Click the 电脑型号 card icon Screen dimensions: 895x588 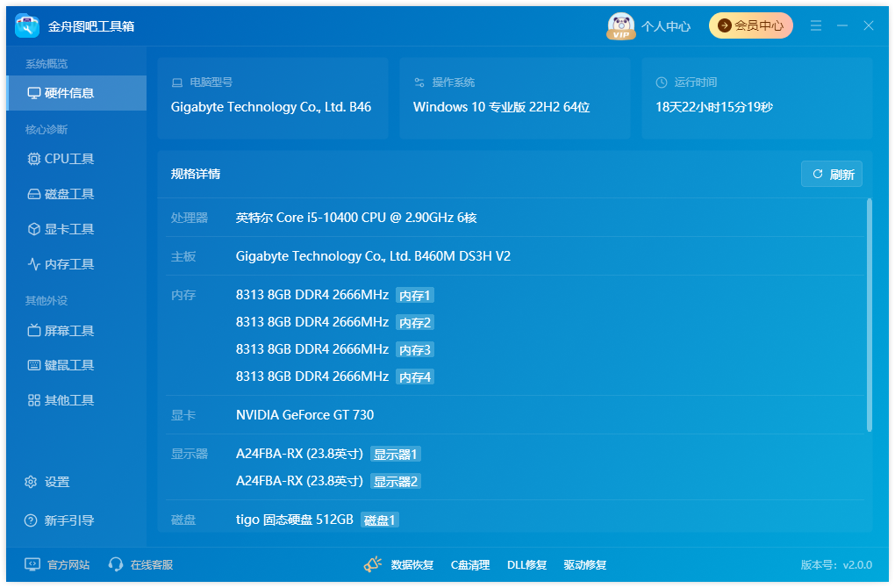point(177,82)
